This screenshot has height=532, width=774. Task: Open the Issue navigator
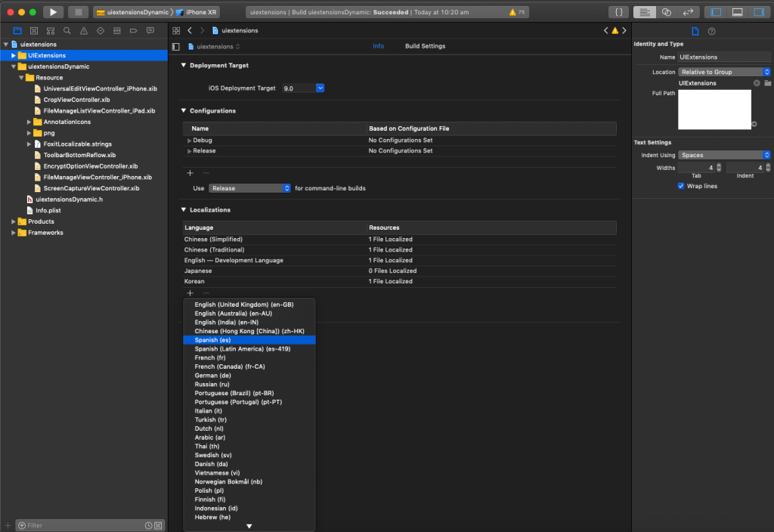tap(84, 30)
